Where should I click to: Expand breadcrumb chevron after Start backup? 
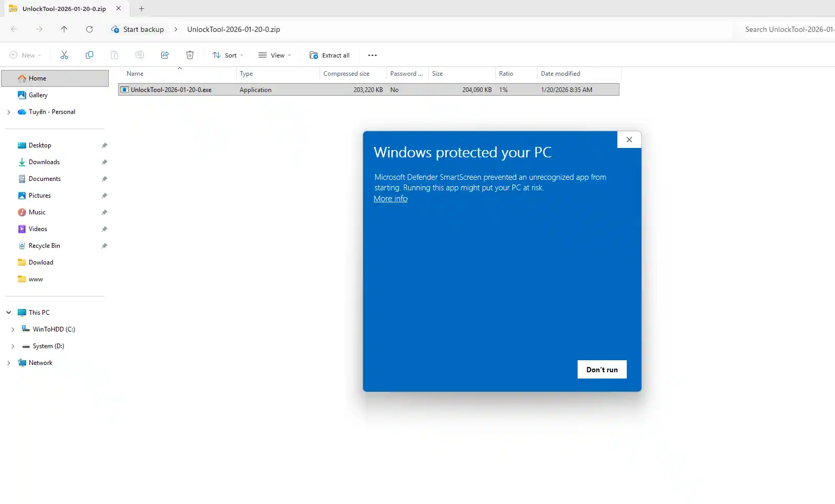click(x=176, y=29)
